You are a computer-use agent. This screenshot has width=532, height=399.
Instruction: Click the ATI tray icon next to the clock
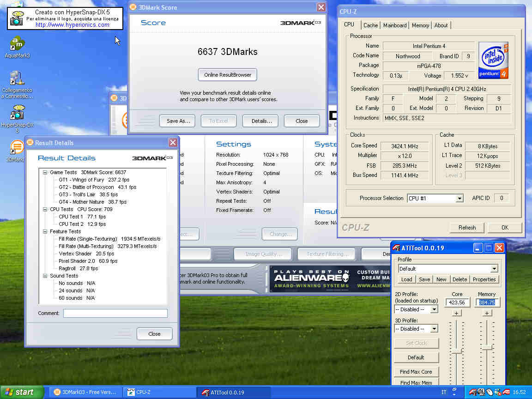507,392
